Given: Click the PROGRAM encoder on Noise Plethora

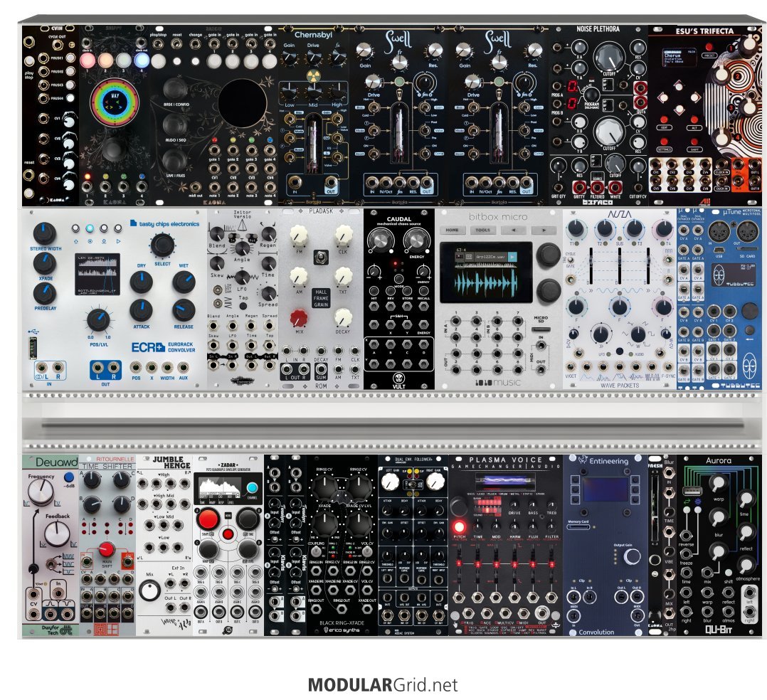Looking at the screenshot, I should [591, 95].
